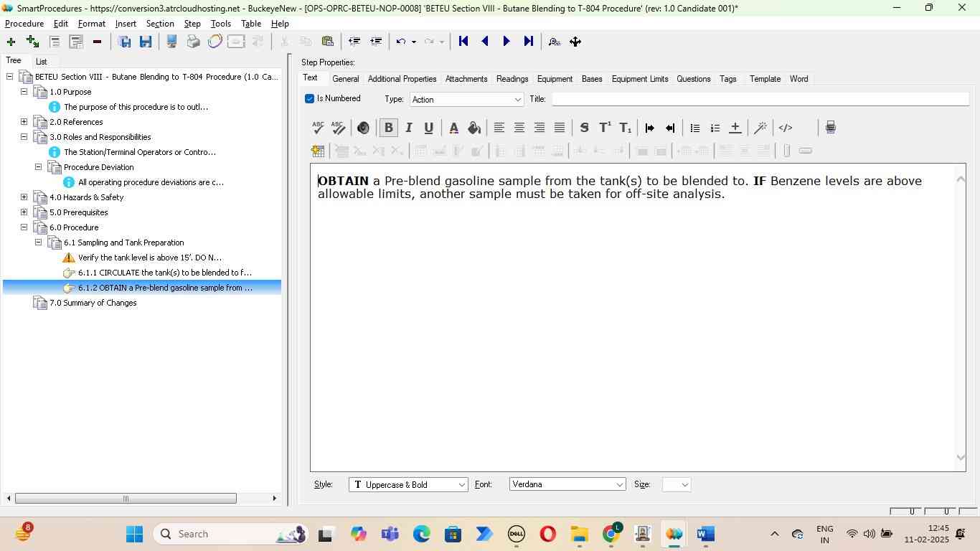
Task: Select 6.1.1 CIRCULATE step in tree
Action: pyautogui.click(x=165, y=273)
